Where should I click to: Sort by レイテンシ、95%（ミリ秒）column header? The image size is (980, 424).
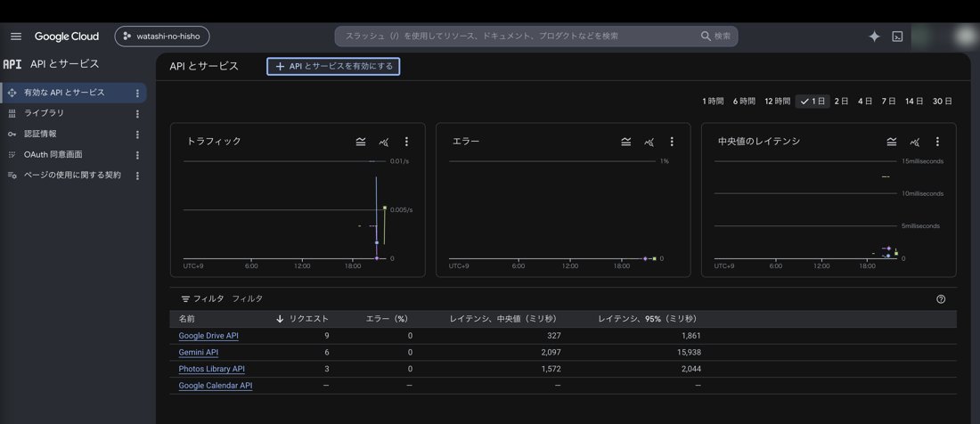click(647, 319)
